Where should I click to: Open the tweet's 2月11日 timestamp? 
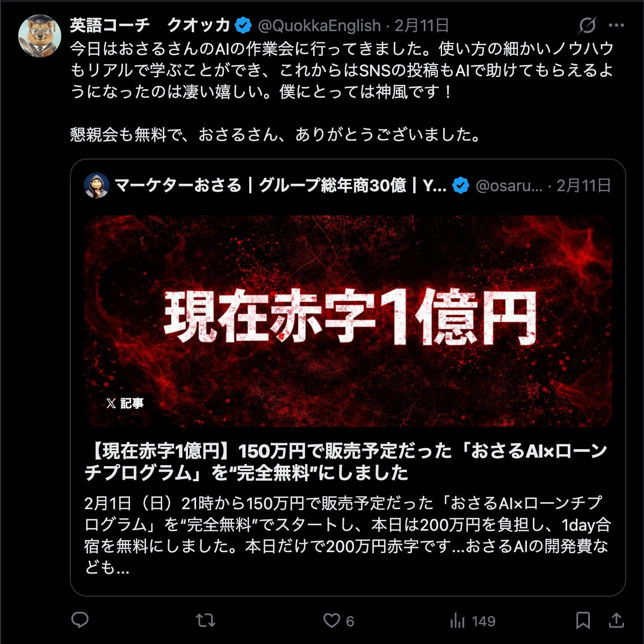coord(422,25)
